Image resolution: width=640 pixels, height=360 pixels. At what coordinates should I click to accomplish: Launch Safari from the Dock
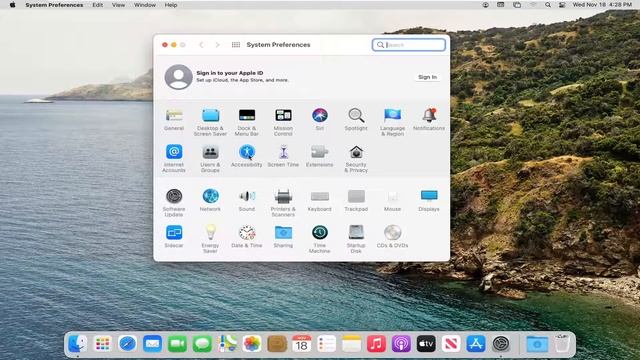pyautogui.click(x=127, y=344)
